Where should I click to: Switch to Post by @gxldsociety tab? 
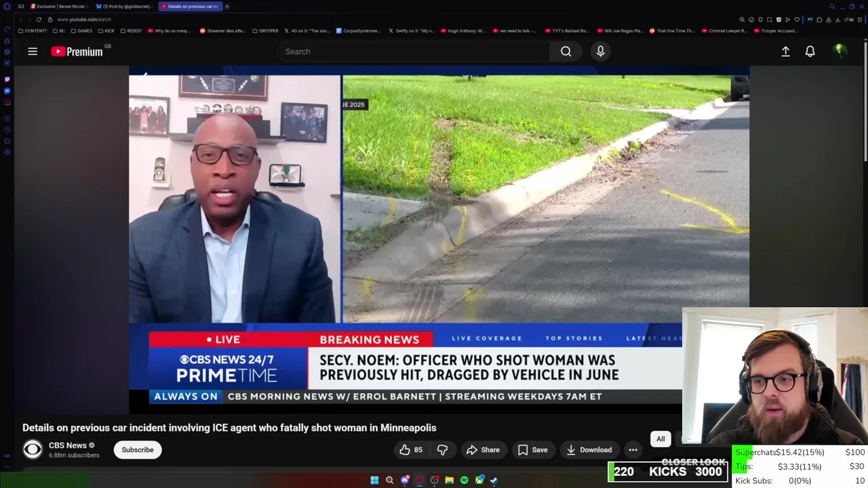pos(124,6)
